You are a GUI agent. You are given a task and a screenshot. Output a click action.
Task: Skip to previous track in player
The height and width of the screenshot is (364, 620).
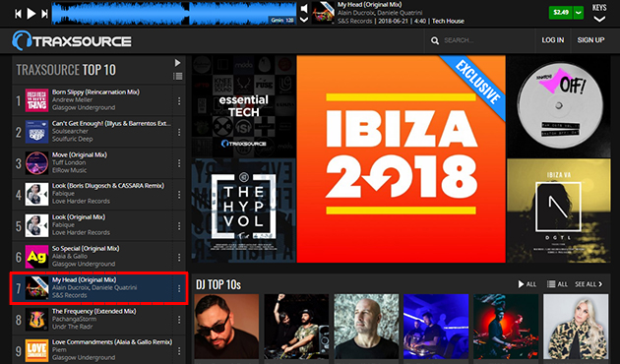pos(18,14)
